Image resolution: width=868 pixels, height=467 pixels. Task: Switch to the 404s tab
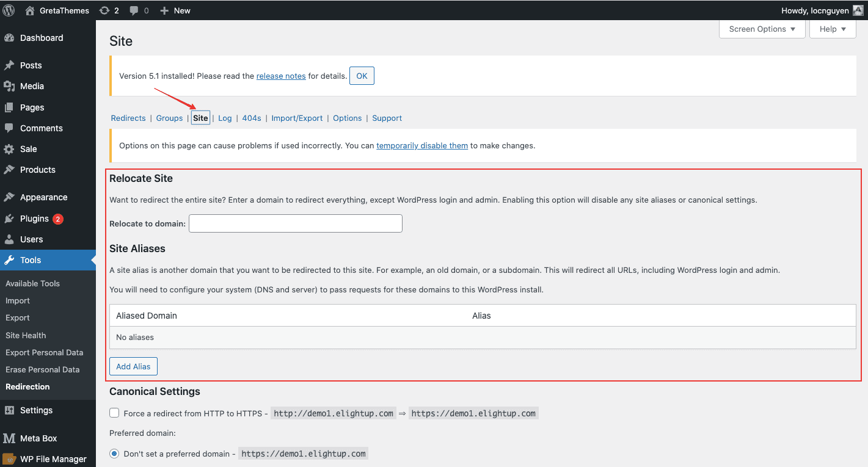tap(252, 118)
